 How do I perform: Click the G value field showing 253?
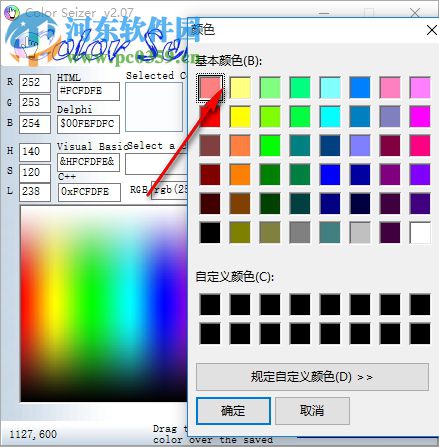pyautogui.click(x=35, y=103)
